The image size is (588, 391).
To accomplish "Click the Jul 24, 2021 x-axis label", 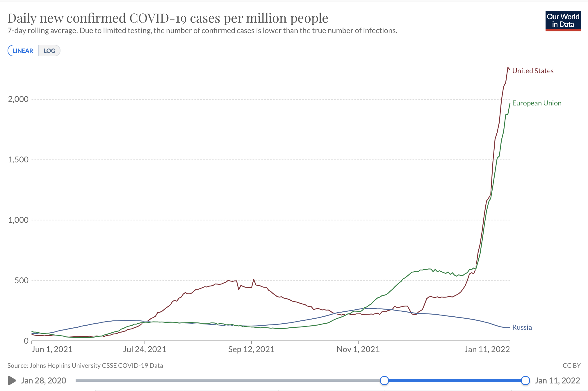I will (x=145, y=349).
